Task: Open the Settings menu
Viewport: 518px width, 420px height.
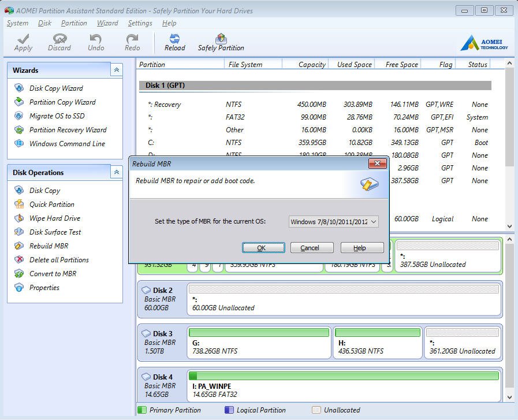Action: pyautogui.click(x=140, y=23)
